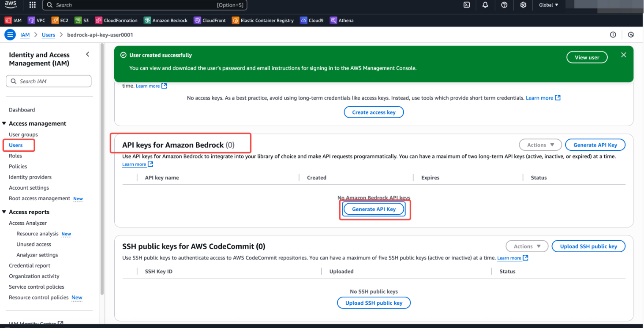Open Learn more link under Bedrock API keys description

pos(138,164)
